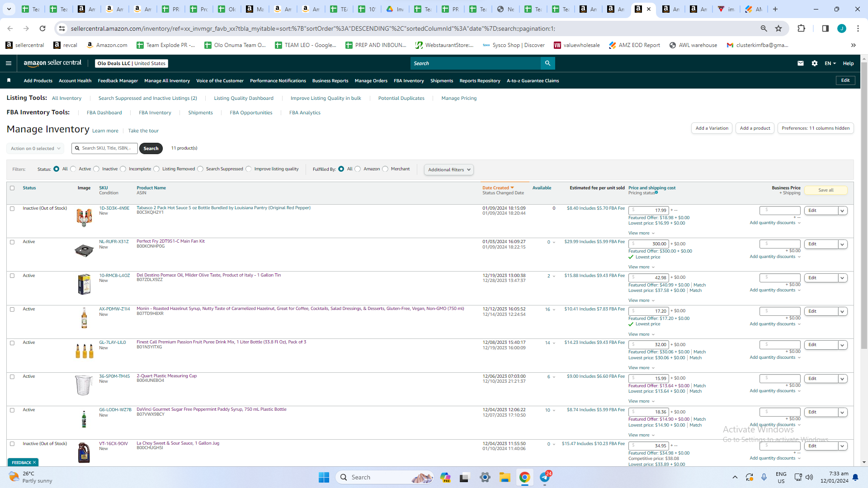Open the Seller Central hamburger menu
This screenshot has height=488, width=868.
coord(9,63)
